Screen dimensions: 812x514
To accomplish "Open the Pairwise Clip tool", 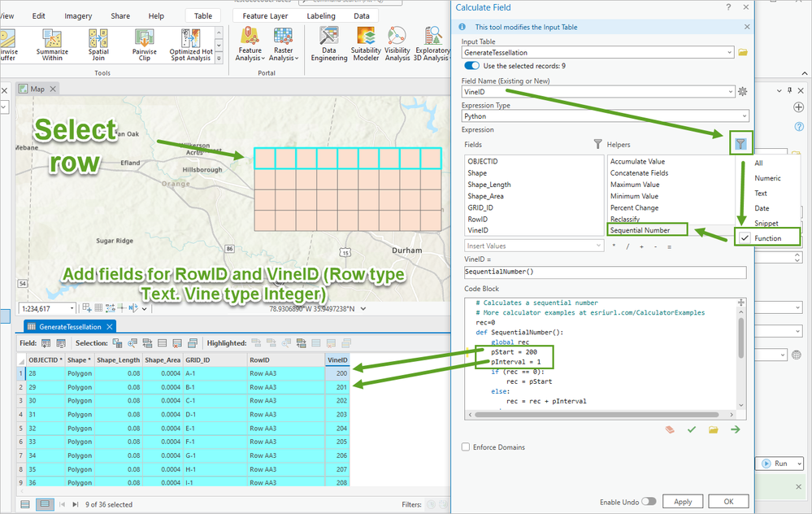I will (145, 45).
